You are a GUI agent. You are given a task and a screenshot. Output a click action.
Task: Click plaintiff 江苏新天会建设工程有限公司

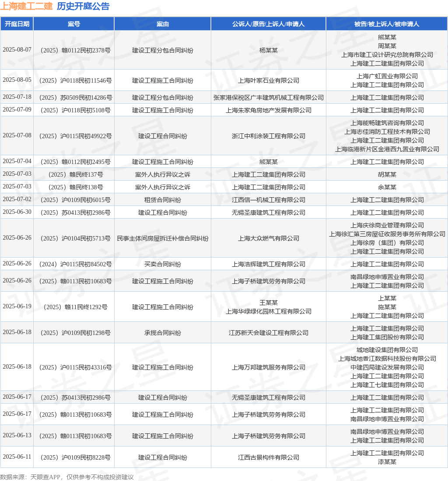point(269,333)
